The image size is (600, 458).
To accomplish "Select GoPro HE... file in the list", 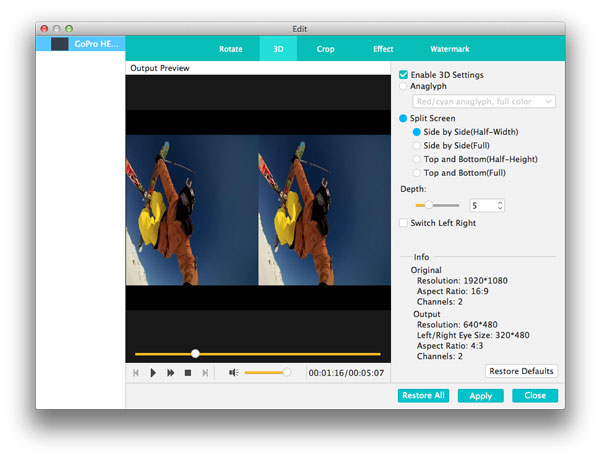I will 80,44.
